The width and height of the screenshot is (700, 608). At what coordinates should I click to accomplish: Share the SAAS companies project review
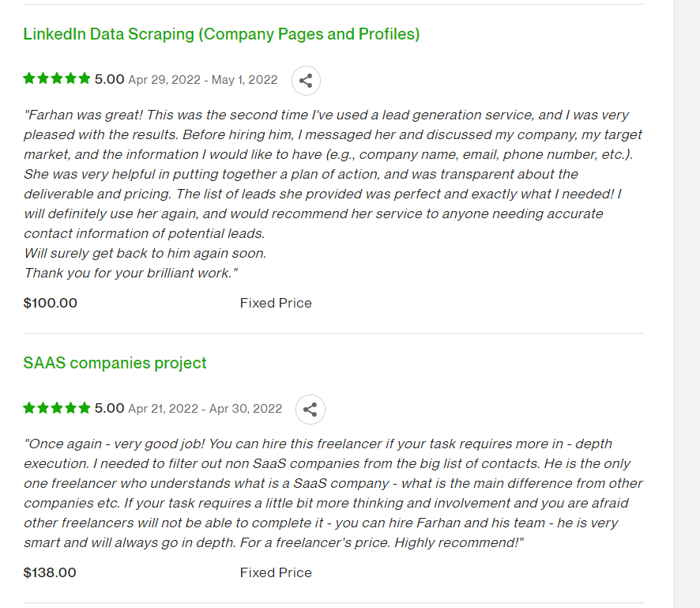(x=310, y=410)
